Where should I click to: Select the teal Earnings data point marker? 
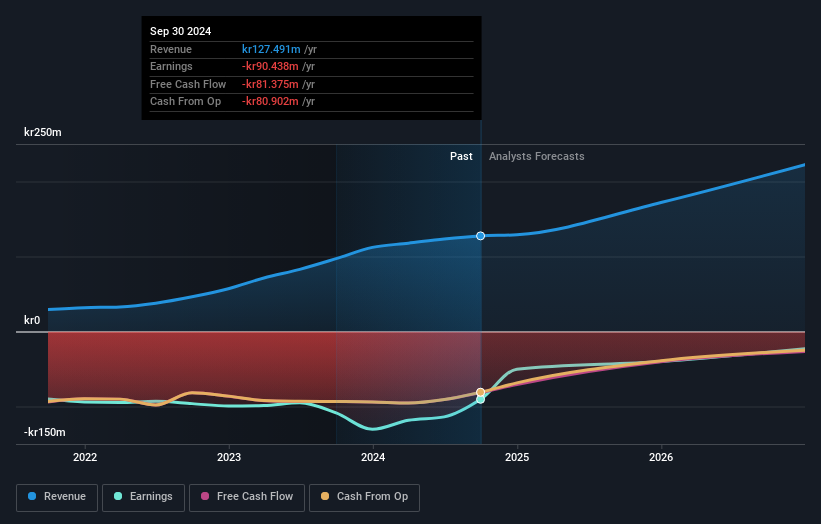point(480,399)
